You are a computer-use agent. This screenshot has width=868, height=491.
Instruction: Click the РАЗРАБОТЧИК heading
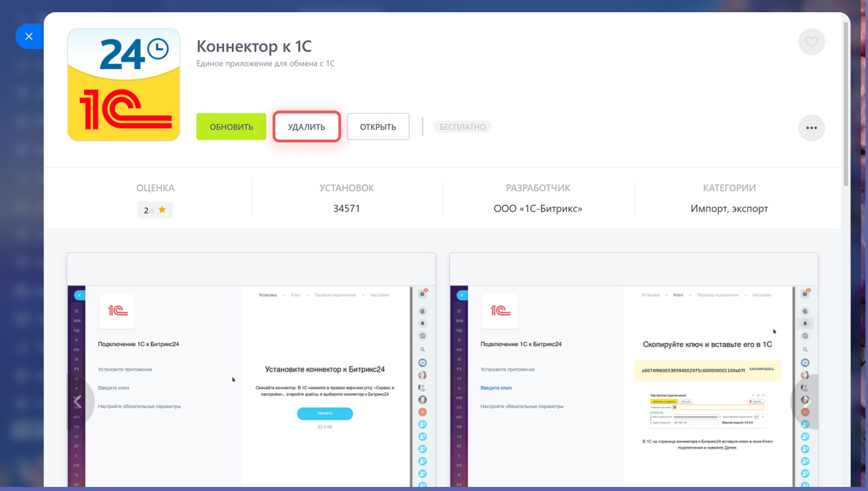click(x=538, y=188)
